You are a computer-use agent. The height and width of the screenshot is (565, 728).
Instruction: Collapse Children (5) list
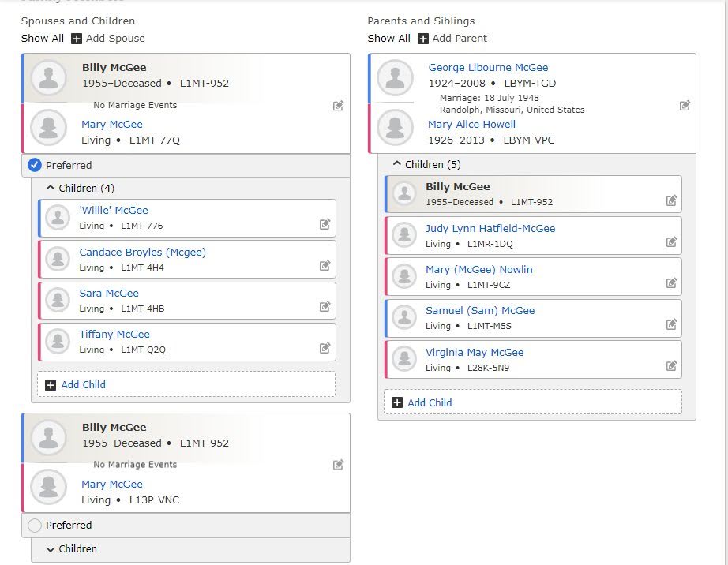[396, 164]
